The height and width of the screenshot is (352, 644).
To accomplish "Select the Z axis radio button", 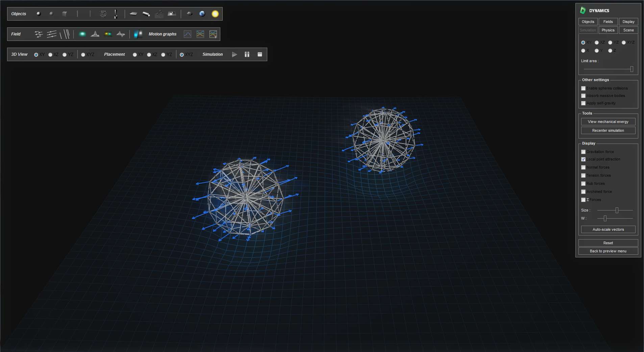I will pyautogui.click(x=611, y=51).
